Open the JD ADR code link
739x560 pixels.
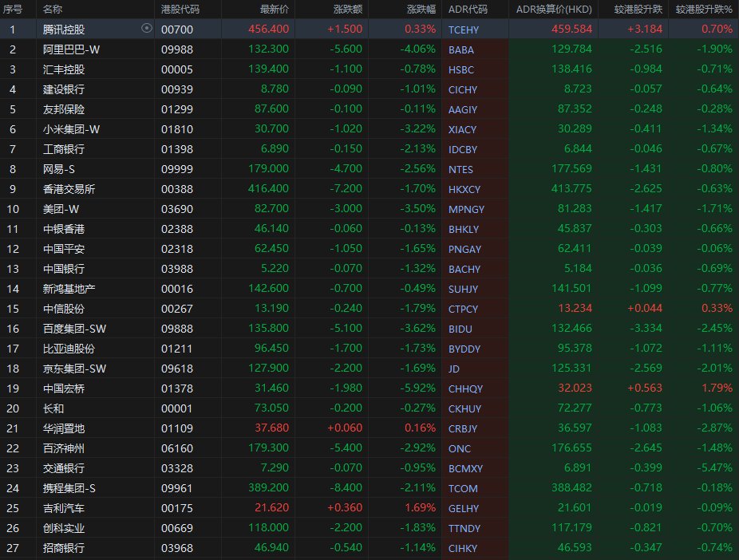tap(454, 369)
